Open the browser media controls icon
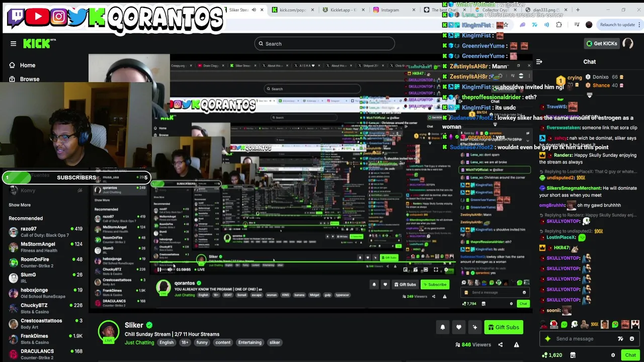The height and width of the screenshot is (362, 644). coord(577,25)
